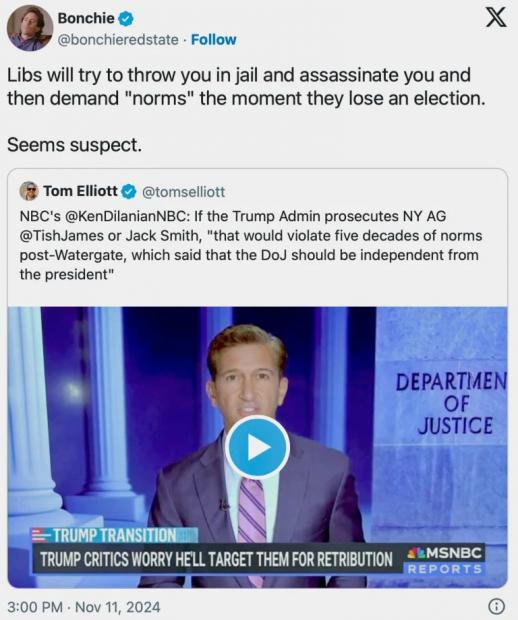Viewport: 518px width, 620px height.
Task: Click Tom Elliott's verified checkmark badge
Action: 129,192
